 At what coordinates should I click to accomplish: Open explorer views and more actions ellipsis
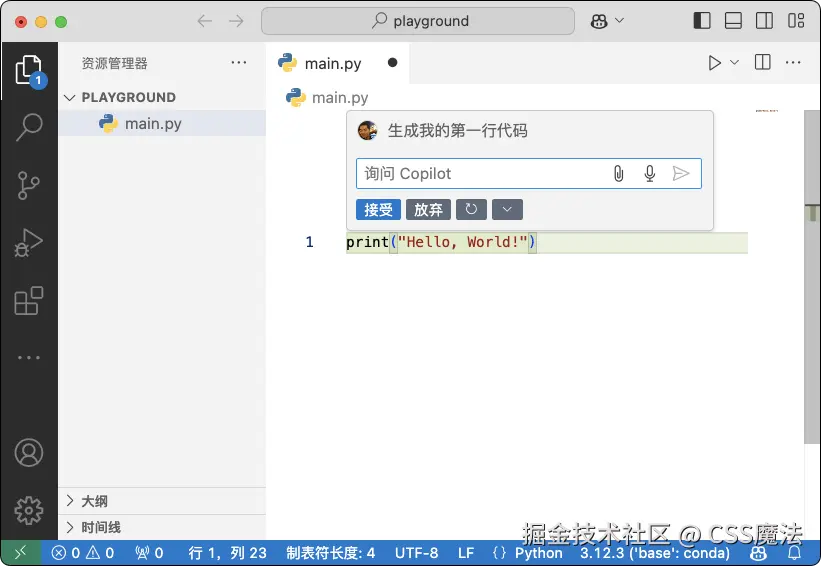tap(239, 62)
